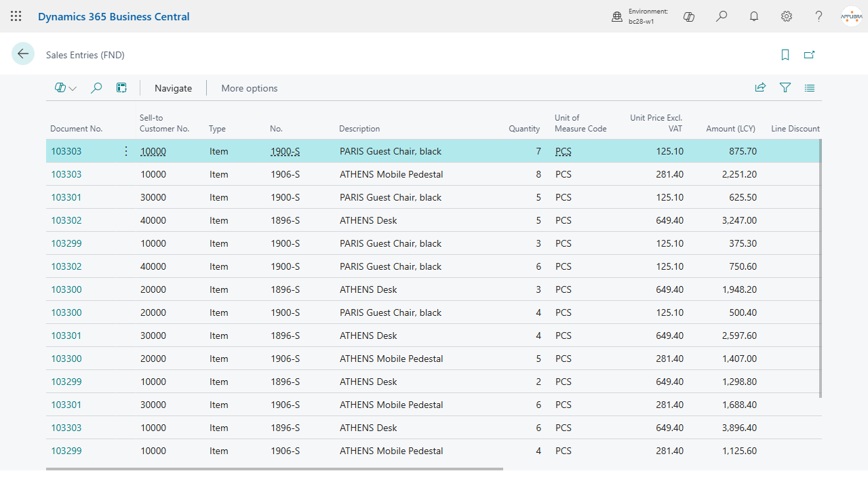Click the 1900-S item number in highlighted row
868x488 pixels.
[x=285, y=151]
